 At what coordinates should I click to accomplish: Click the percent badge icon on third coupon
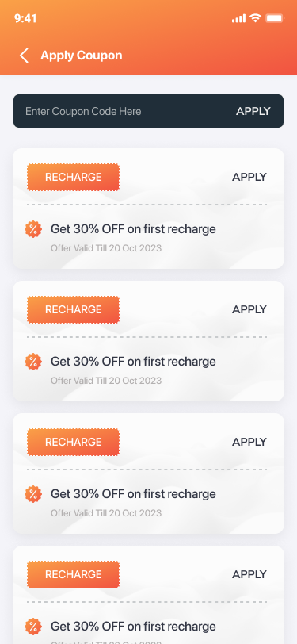33,494
